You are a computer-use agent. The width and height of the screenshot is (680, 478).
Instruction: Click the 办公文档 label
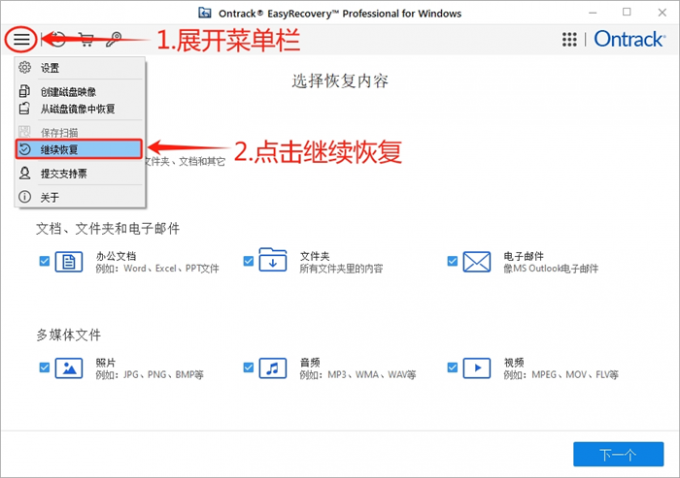click(x=116, y=256)
